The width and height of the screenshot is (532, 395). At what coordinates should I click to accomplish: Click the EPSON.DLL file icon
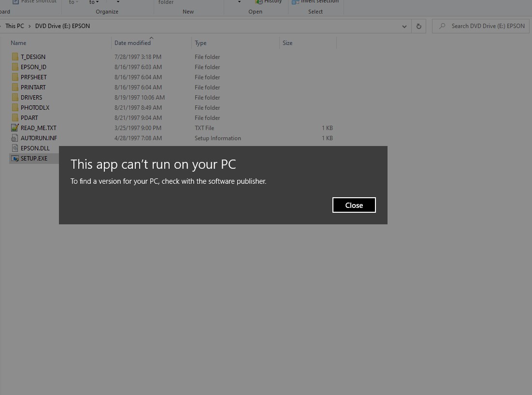pyautogui.click(x=15, y=148)
